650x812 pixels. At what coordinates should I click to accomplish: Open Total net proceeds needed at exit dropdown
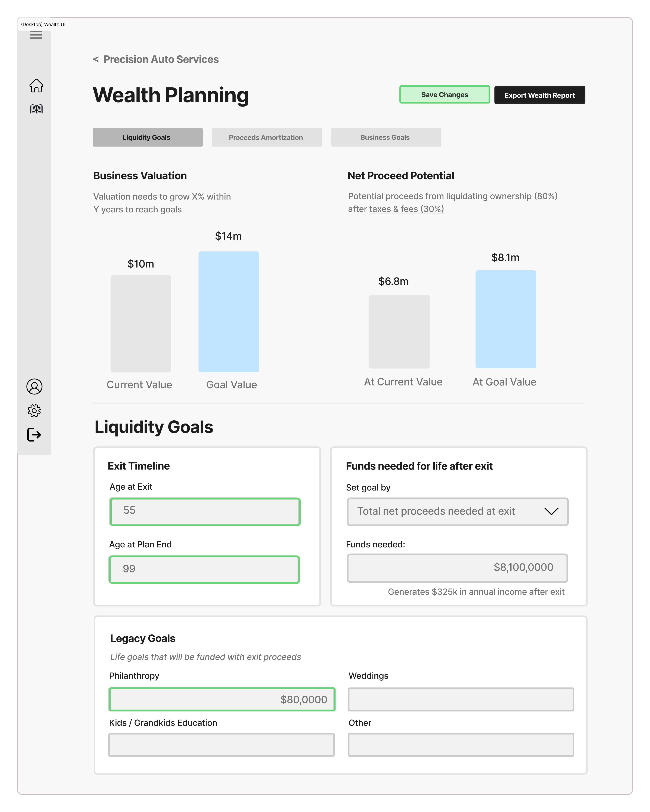[436, 511]
